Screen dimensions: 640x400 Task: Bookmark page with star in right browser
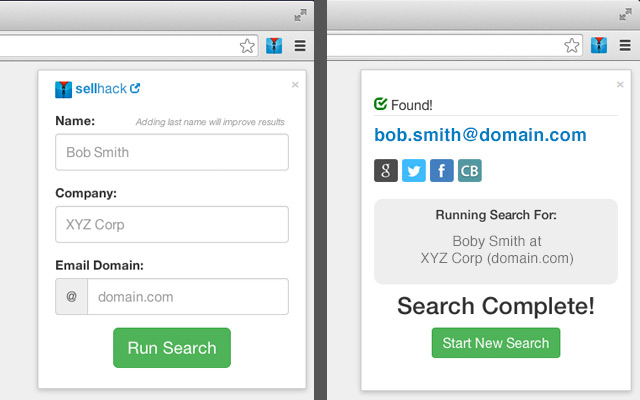[571, 46]
